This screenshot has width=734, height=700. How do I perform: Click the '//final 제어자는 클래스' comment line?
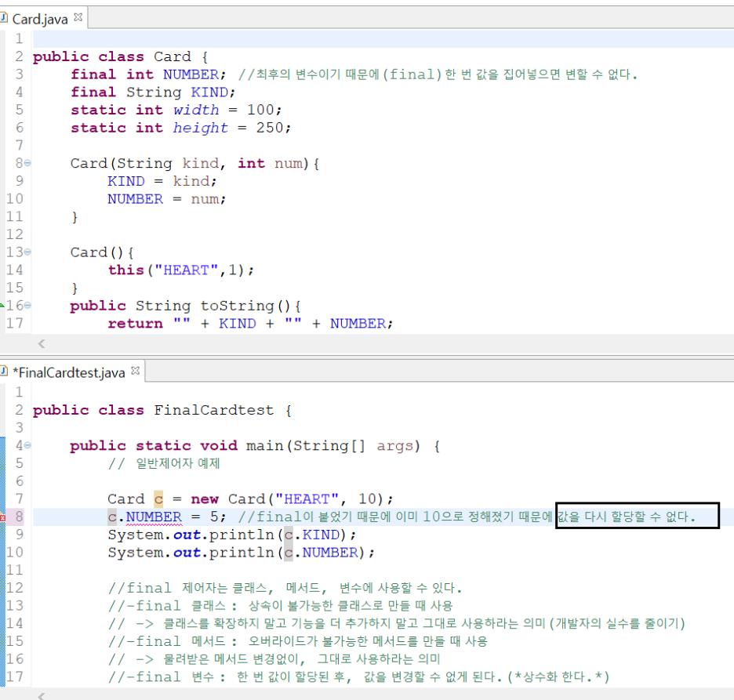point(285,588)
